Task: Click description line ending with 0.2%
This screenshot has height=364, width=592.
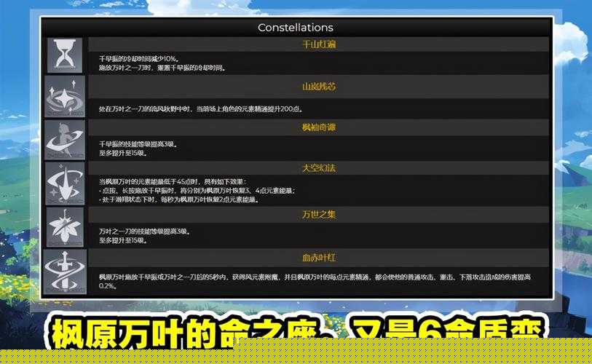Action: pyautogui.click(x=315, y=281)
